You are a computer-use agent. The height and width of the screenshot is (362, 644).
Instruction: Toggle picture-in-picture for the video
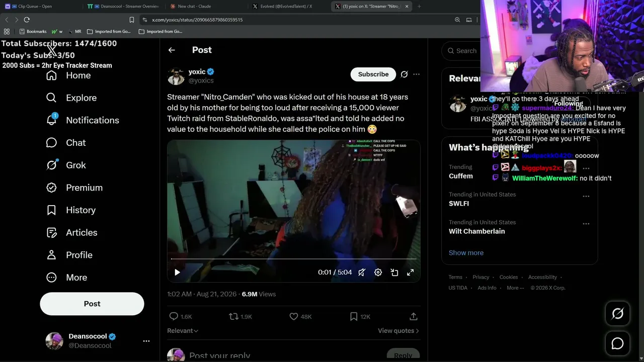(394, 272)
